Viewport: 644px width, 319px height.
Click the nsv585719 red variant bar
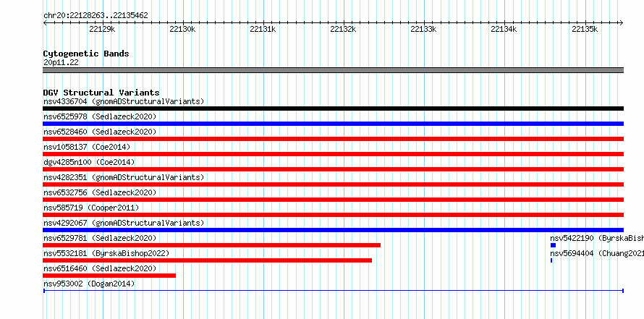tap(333, 215)
